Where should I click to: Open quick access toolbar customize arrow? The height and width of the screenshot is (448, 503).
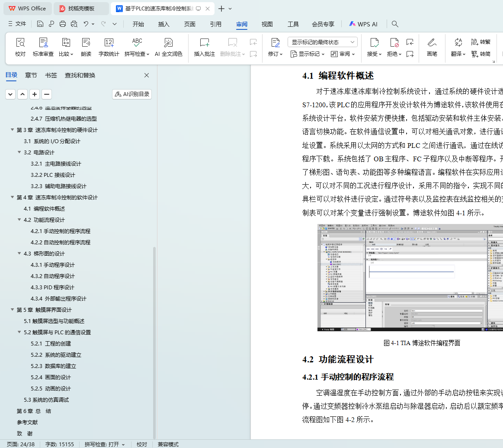point(115,24)
